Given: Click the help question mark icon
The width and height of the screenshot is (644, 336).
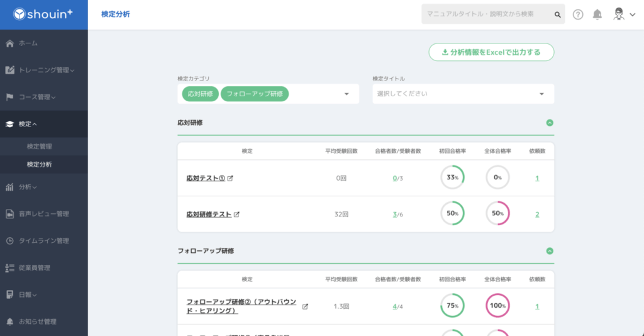Looking at the screenshot, I should (x=578, y=14).
